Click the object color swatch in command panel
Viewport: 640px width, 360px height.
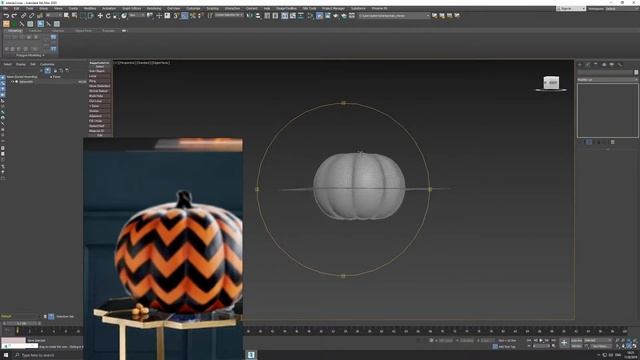coord(636,72)
